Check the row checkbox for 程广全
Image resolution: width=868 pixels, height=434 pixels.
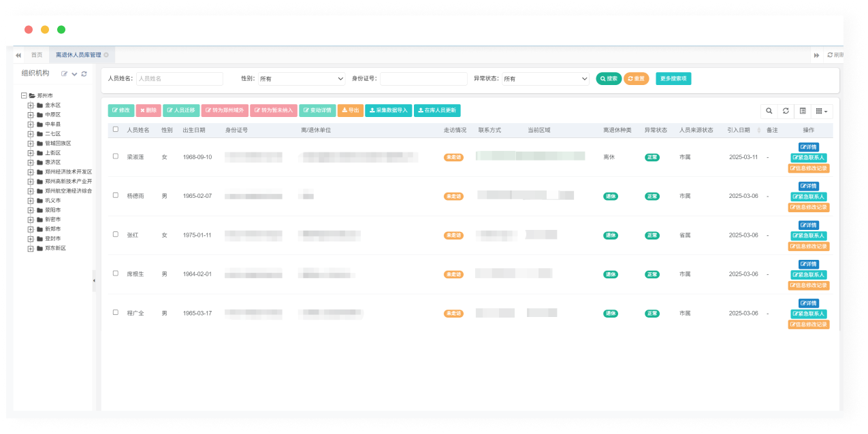pyautogui.click(x=115, y=312)
